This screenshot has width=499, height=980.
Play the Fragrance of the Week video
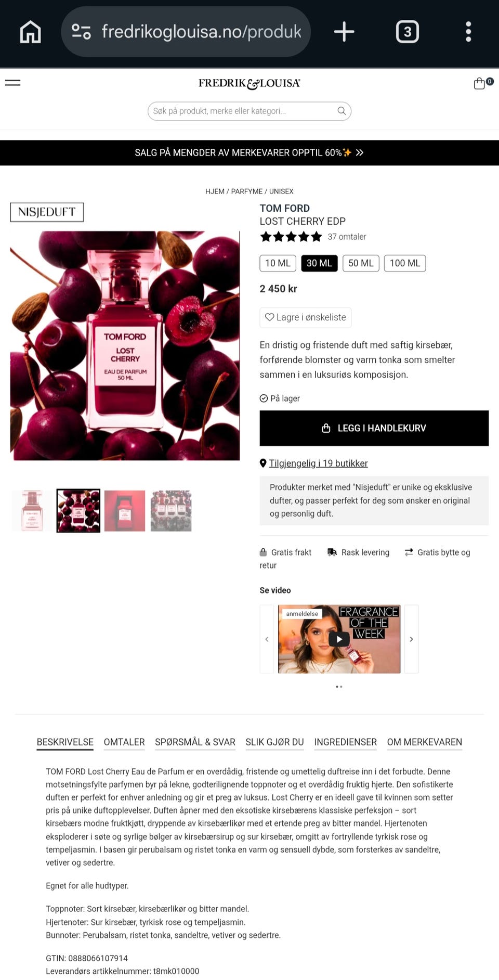[339, 639]
